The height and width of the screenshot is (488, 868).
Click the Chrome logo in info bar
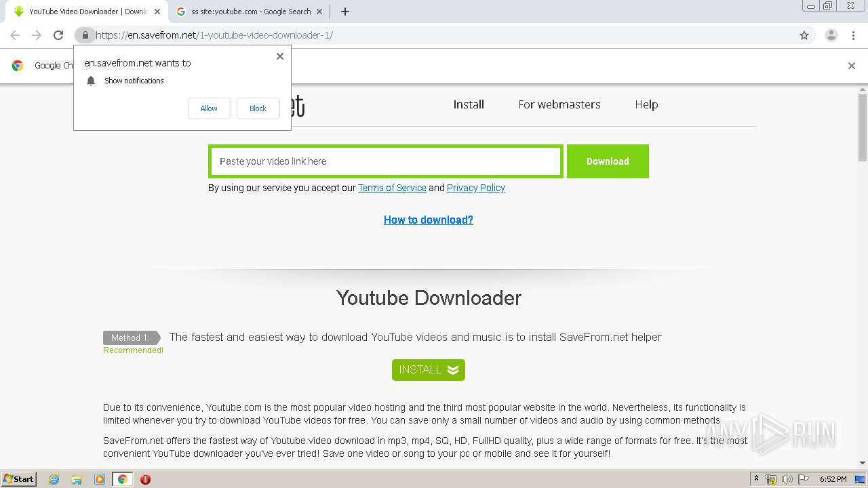pos(18,66)
